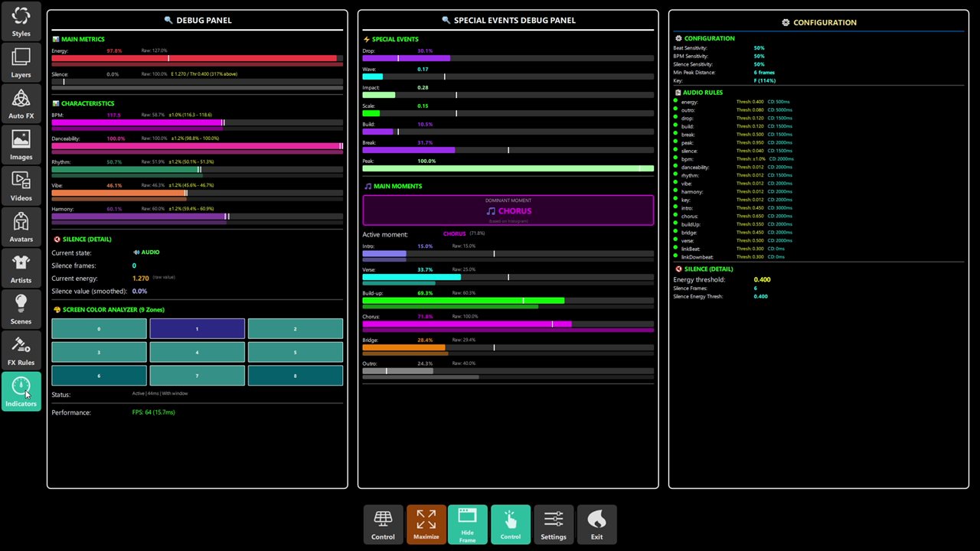Select zone 4 color swatch
The image size is (980, 551).
pyautogui.click(x=197, y=353)
